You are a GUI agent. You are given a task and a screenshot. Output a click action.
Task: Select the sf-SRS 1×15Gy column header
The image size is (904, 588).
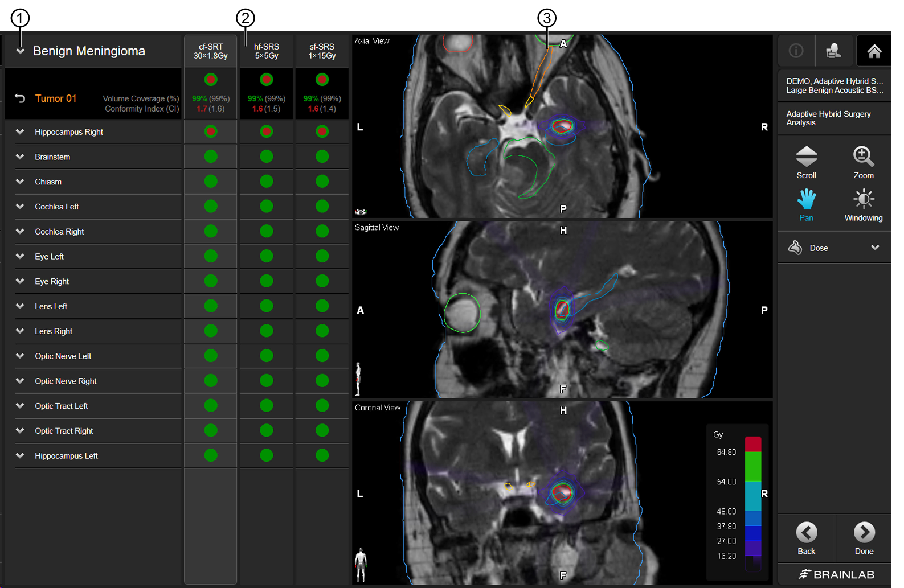322,51
